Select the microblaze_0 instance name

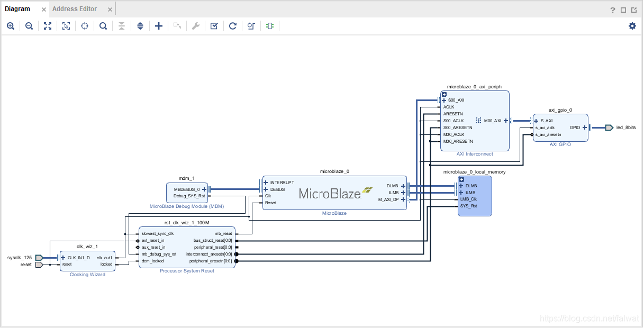[334, 171]
